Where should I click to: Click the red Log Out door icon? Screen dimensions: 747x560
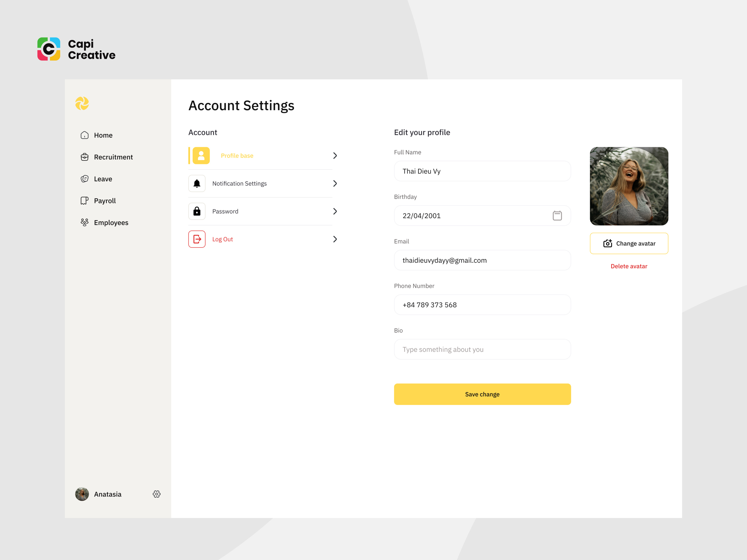(197, 239)
